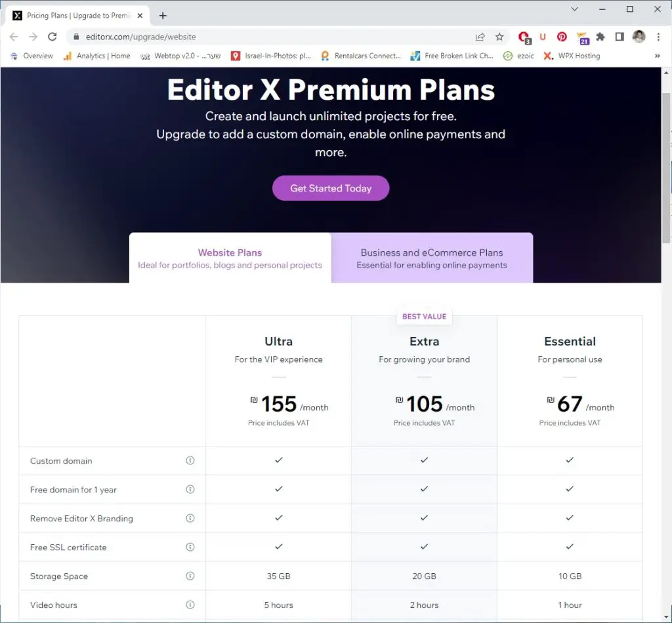Open the Chrome profile avatar
This screenshot has height=623, width=672.
[x=639, y=37]
